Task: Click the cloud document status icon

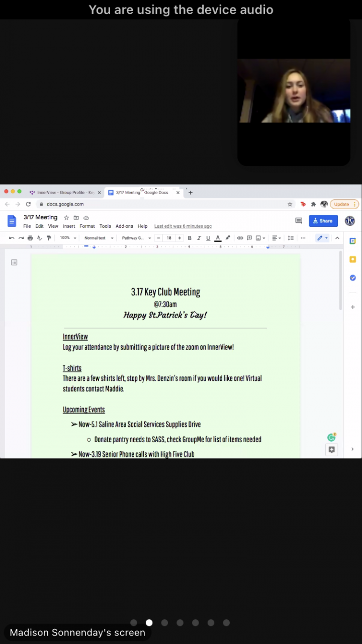Action: pos(86,218)
